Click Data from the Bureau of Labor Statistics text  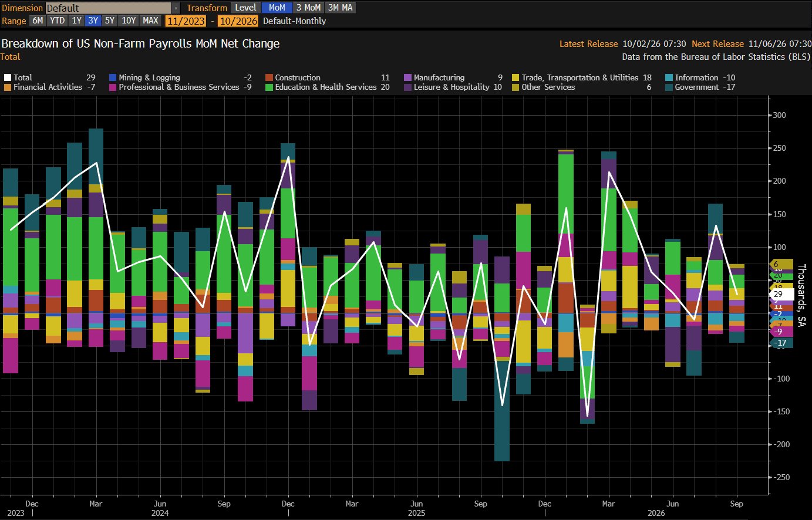(x=716, y=57)
